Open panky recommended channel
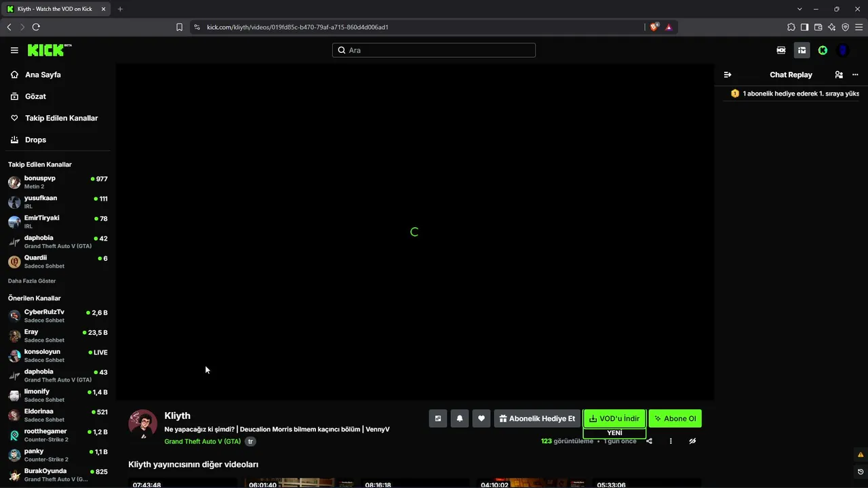Image resolution: width=868 pixels, height=488 pixels. (x=58, y=455)
